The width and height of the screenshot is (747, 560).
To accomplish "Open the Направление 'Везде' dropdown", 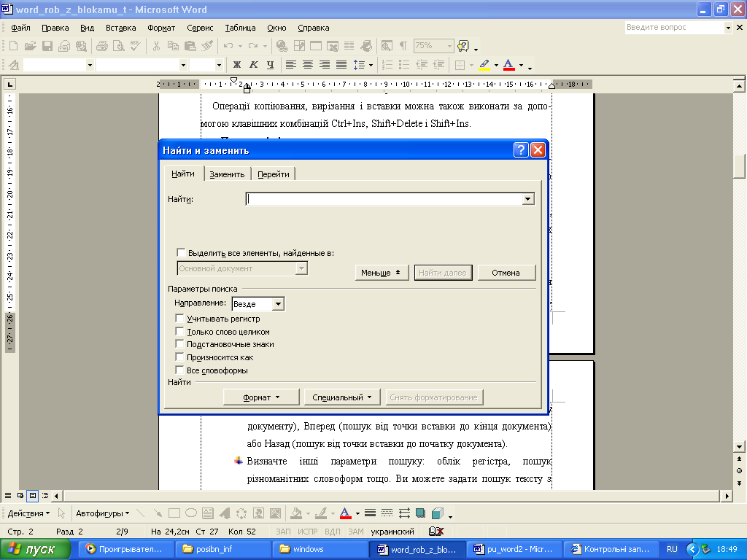I will (278, 303).
